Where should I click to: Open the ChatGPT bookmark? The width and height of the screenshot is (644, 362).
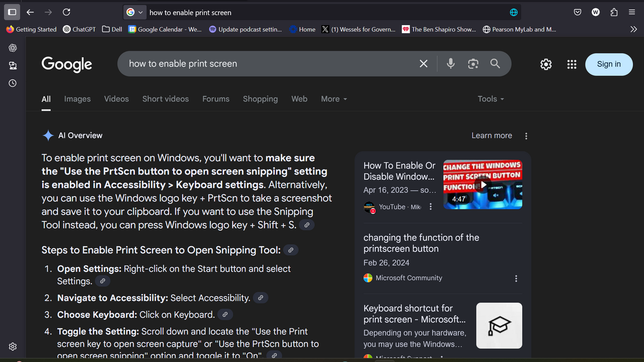pos(79,29)
